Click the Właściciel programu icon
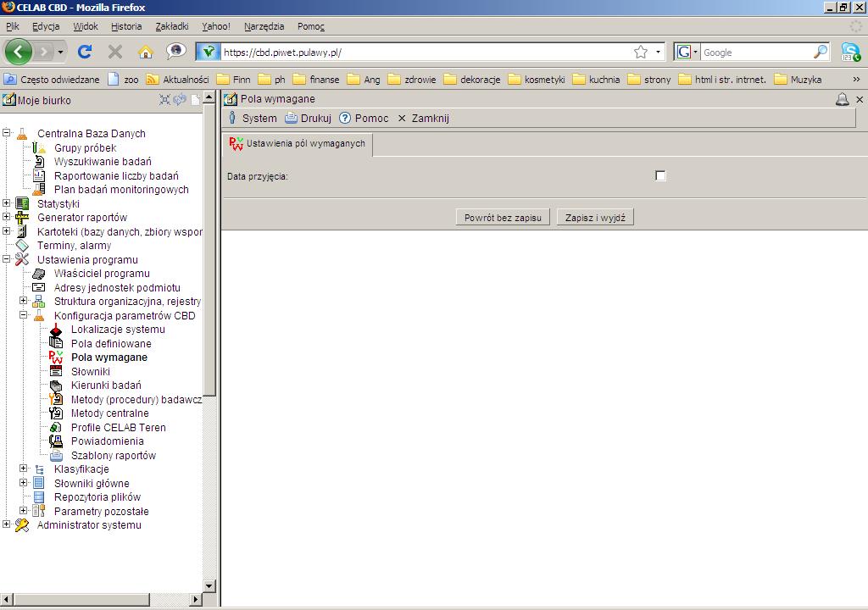Screen dimensions: 868x610 tap(39, 274)
